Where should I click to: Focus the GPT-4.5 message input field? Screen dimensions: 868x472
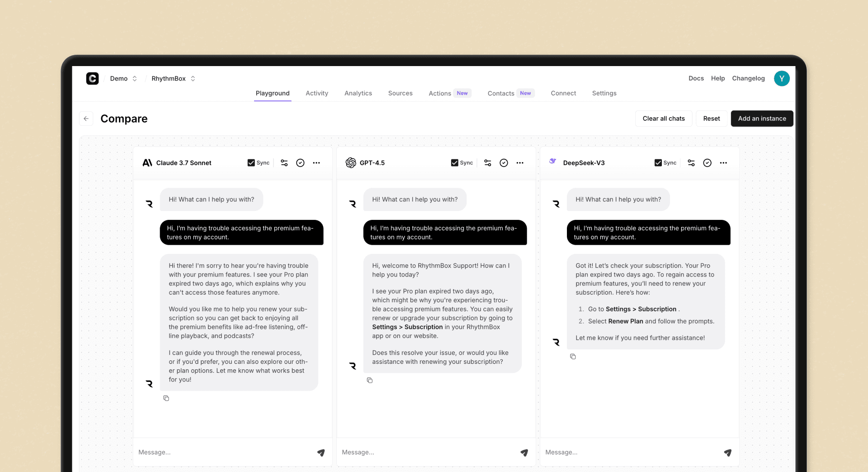click(x=425, y=453)
